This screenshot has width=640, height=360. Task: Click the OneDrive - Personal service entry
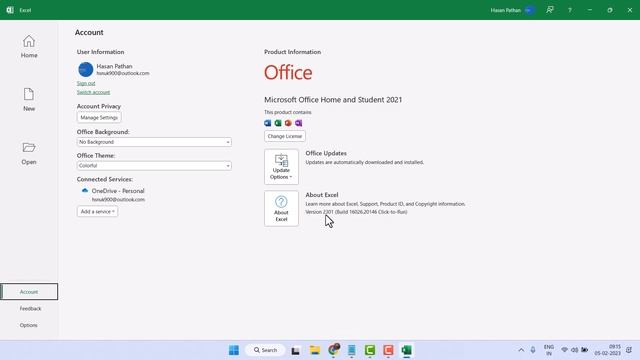118,191
